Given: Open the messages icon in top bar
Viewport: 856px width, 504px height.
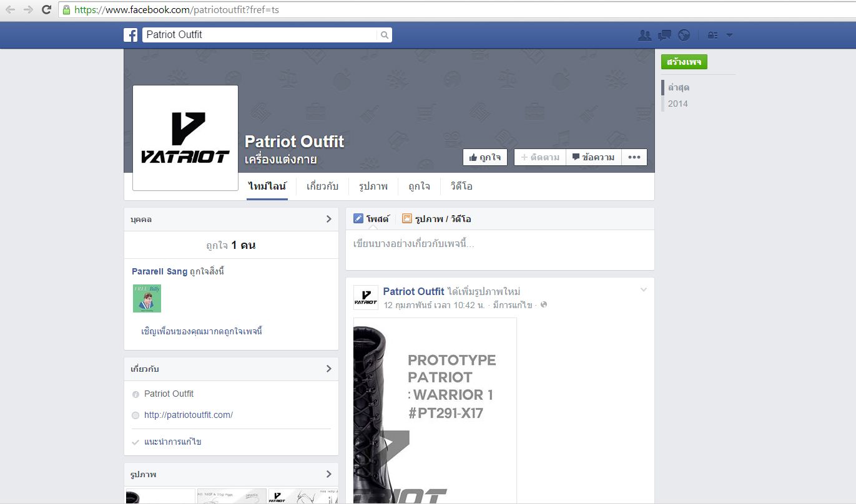Looking at the screenshot, I should [664, 36].
